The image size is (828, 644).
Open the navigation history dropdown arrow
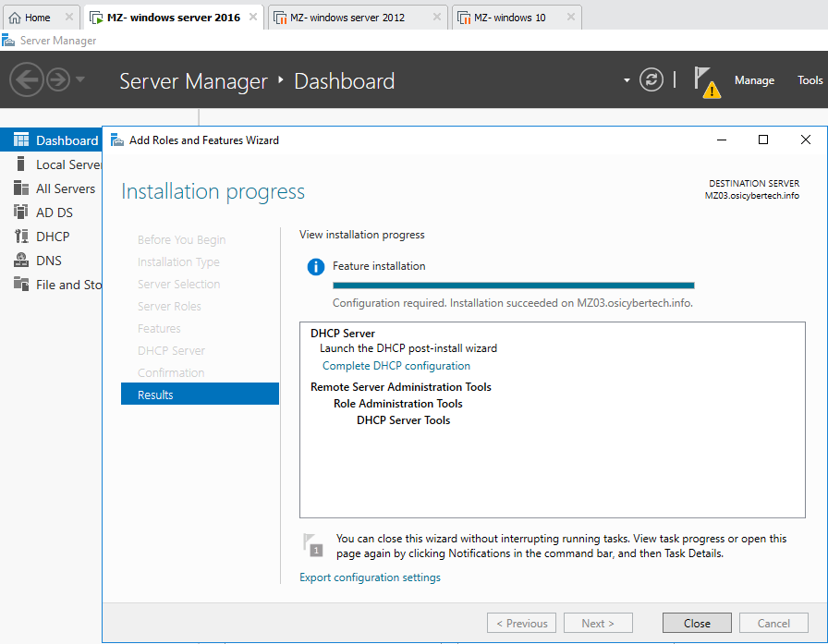point(80,79)
